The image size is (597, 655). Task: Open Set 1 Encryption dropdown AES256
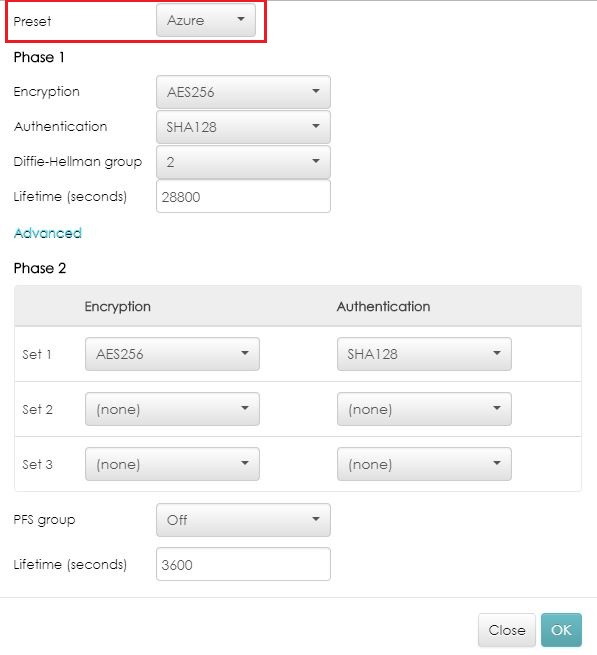click(x=172, y=354)
